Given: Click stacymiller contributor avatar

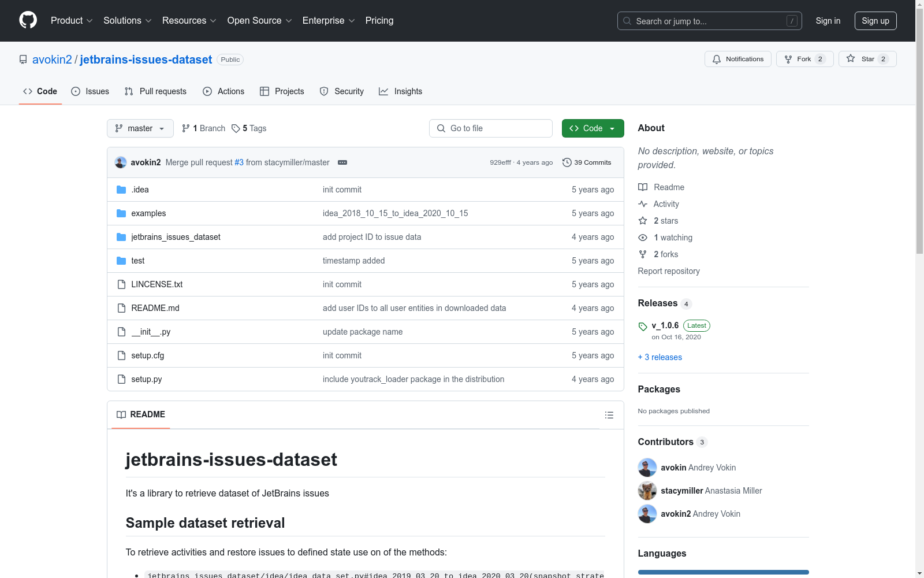Looking at the screenshot, I should (x=647, y=491).
